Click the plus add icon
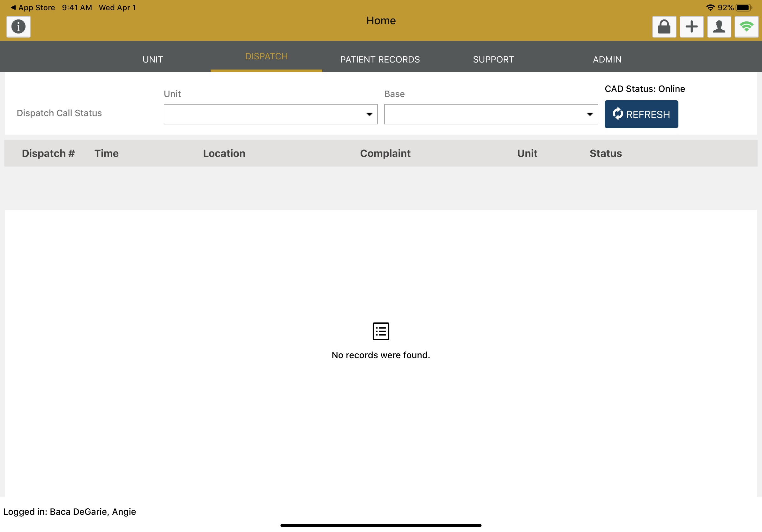 tap(692, 26)
